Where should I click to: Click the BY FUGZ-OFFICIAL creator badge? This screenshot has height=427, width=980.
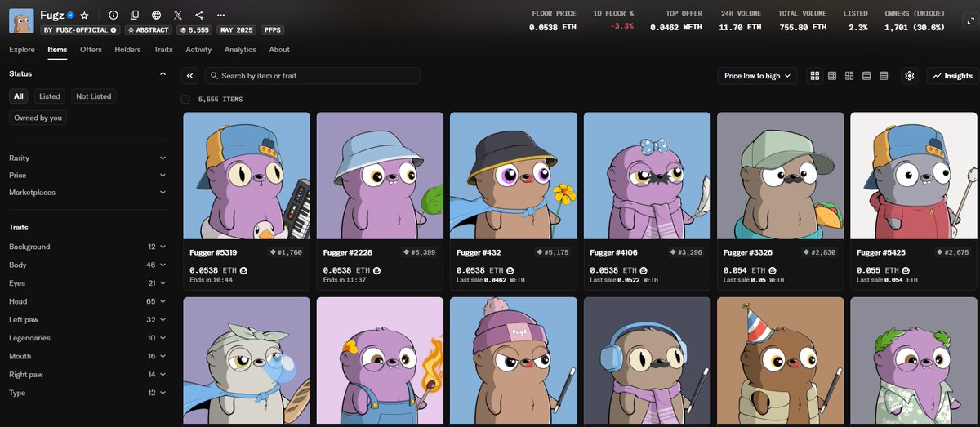point(80,30)
